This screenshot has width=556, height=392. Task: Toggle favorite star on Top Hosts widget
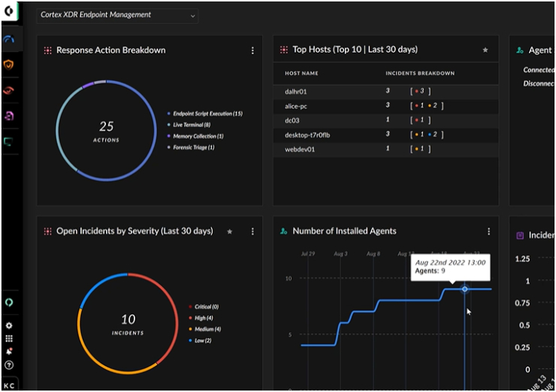485,50
